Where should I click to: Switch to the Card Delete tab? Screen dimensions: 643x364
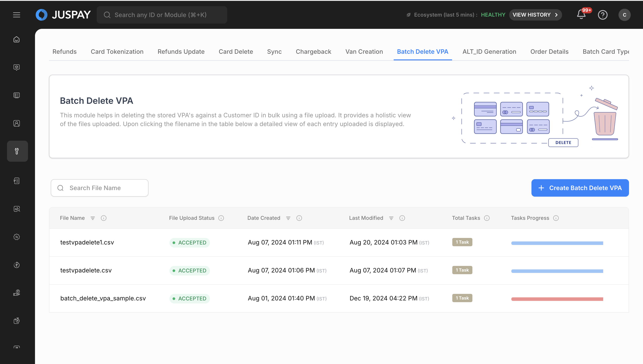235,52
